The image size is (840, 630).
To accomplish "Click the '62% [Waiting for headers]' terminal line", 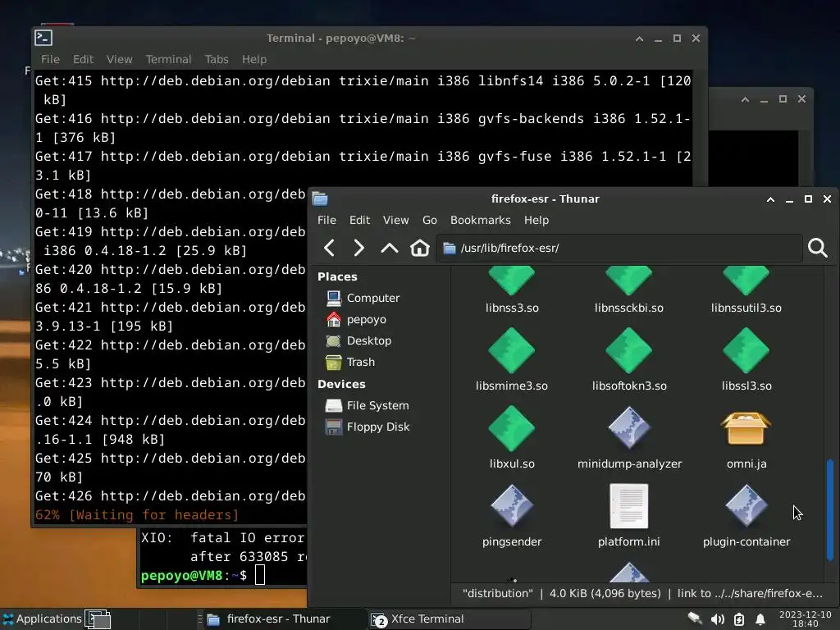I will (137, 515).
